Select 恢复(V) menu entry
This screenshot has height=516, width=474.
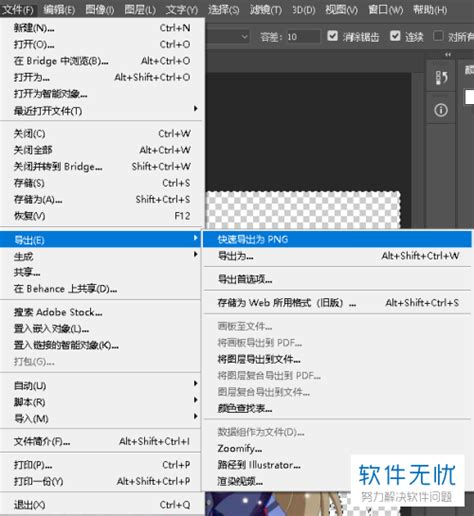(x=102, y=216)
